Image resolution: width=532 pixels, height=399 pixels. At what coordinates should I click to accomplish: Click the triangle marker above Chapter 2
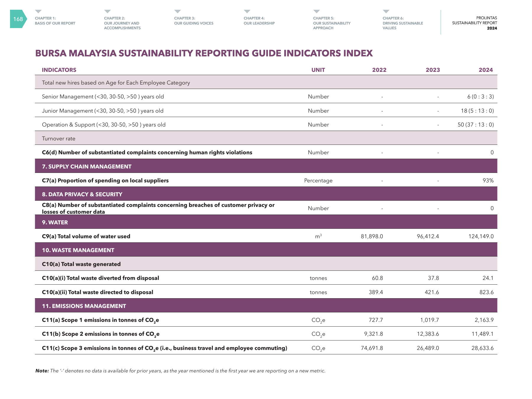tap(107, 12)
